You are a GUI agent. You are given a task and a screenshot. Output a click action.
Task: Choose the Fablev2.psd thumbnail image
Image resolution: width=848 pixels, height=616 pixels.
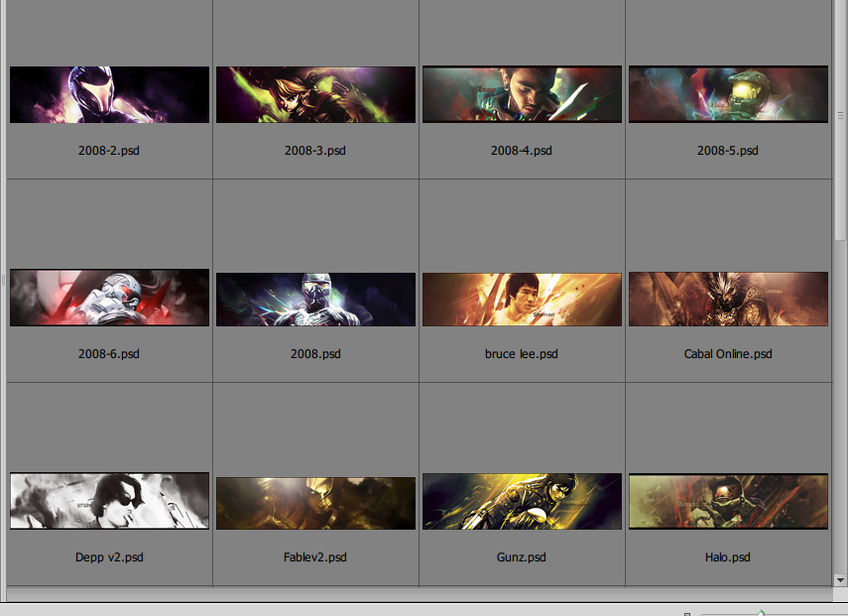click(x=315, y=504)
